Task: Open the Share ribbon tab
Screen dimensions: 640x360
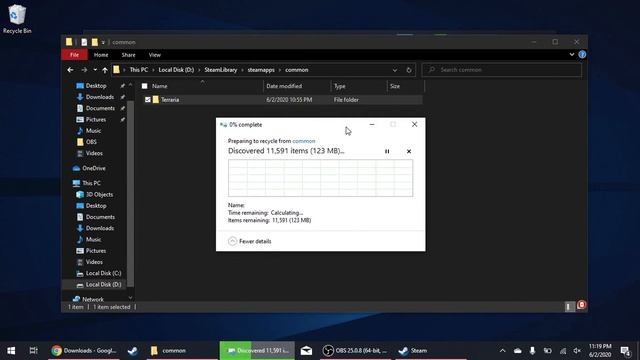Action: (128, 55)
